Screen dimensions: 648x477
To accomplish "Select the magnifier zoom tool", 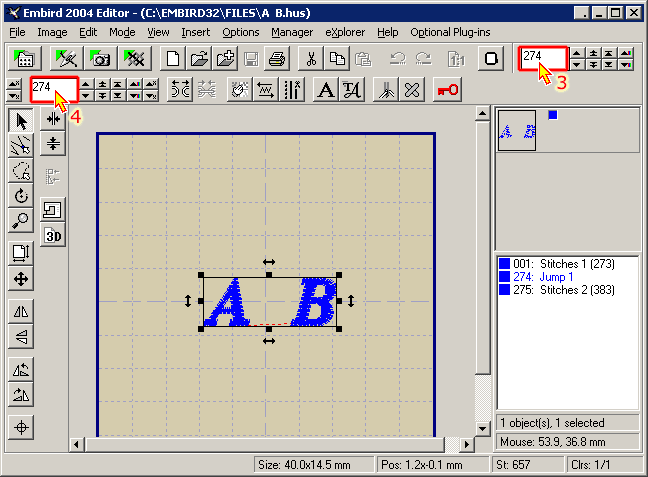I will tap(21, 221).
